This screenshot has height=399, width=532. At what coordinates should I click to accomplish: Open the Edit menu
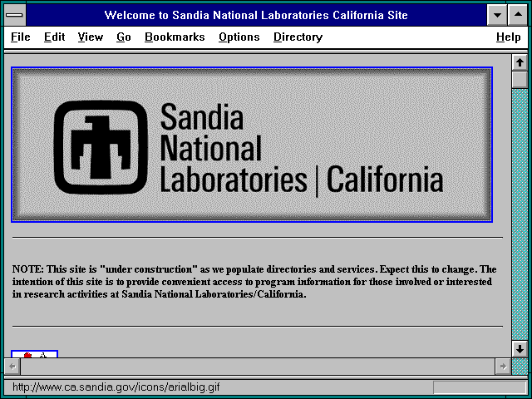(x=54, y=37)
